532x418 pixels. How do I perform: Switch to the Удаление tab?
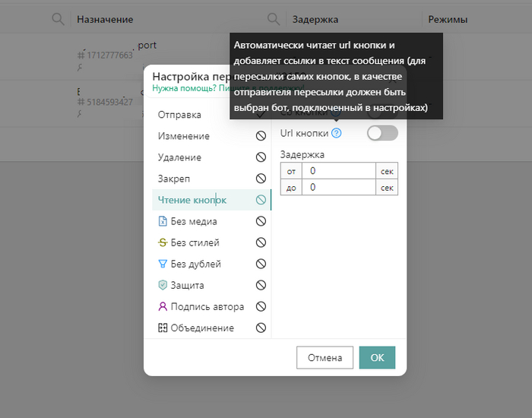[179, 157]
